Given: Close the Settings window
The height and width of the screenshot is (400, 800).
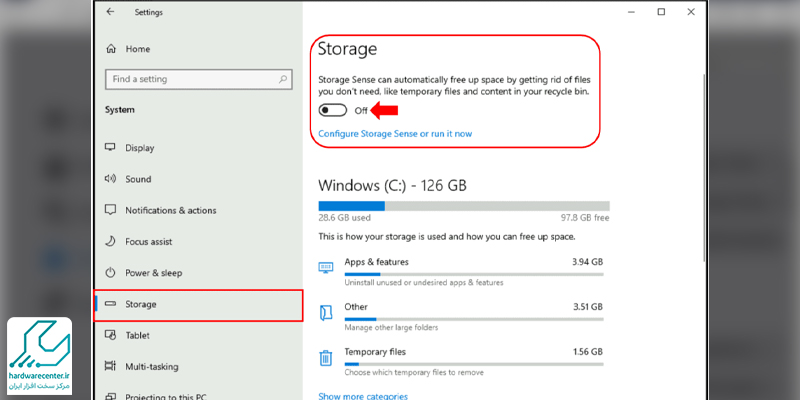Looking at the screenshot, I should tap(691, 12).
